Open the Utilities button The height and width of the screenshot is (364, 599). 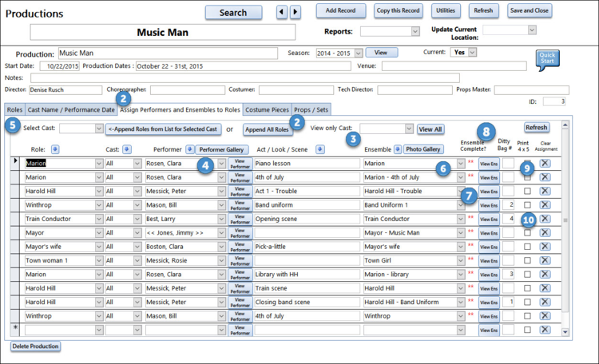(446, 10)
